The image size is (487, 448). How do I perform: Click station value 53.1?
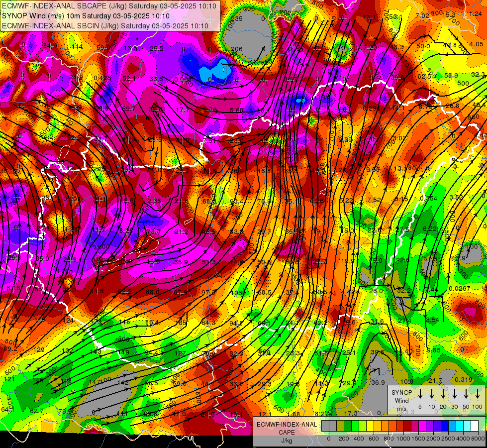[395, 16]
